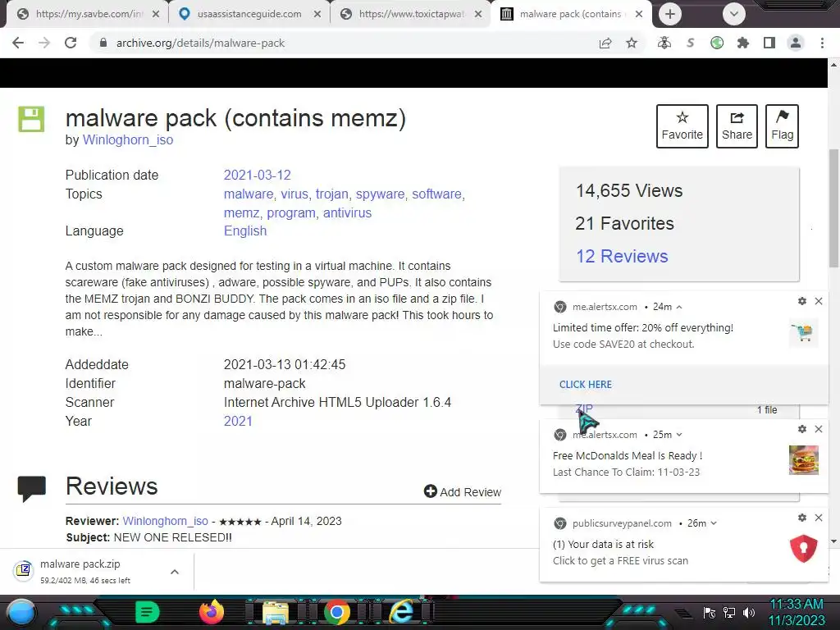Share this page using address bar share icon
Image resolution: width=840 pixels, height=630 pixels.
tap(605, 43)
